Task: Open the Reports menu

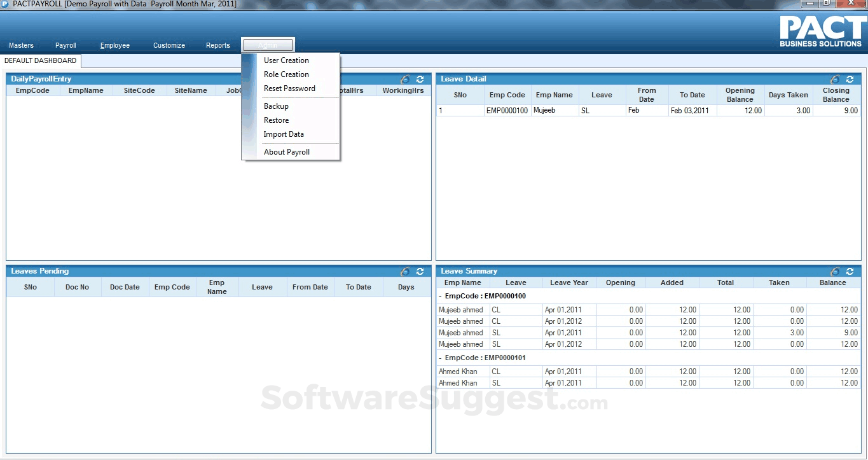Action: 217,46
